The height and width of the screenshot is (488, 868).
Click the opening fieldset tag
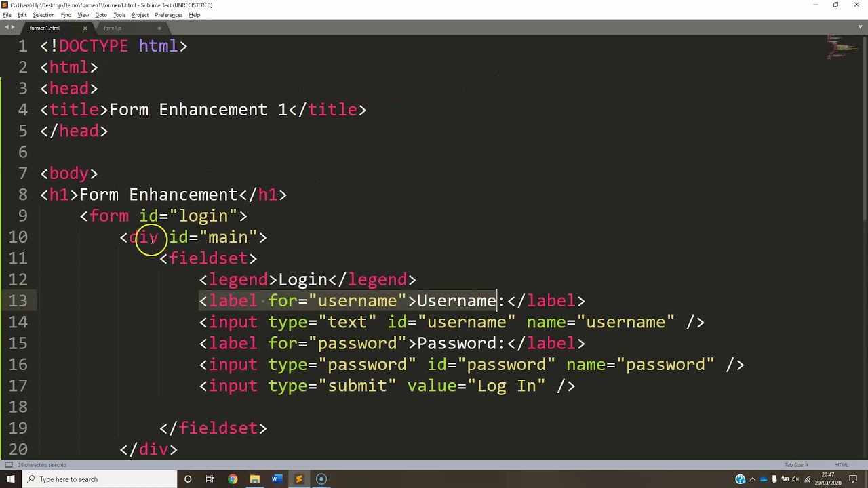coord(208,258)
